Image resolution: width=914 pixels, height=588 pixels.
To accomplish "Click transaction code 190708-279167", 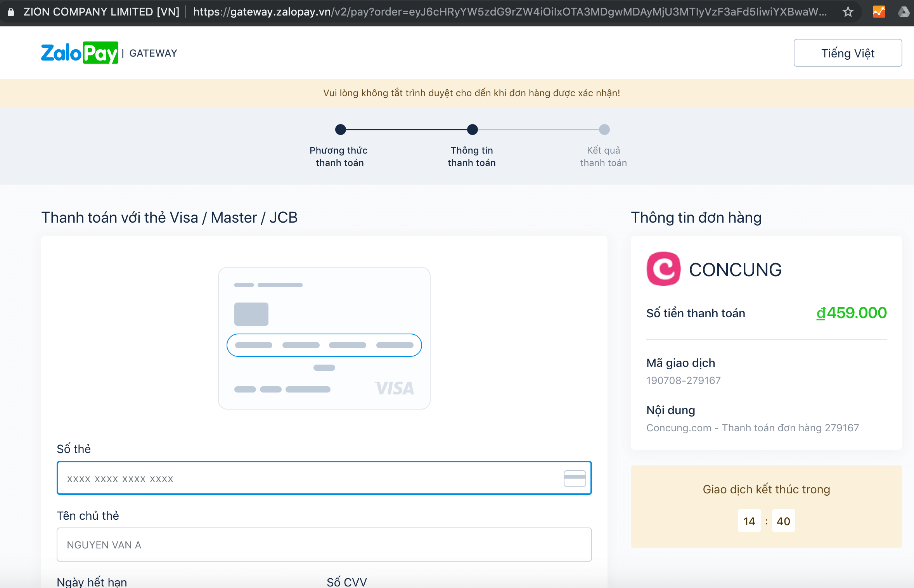I will point(683,380).
